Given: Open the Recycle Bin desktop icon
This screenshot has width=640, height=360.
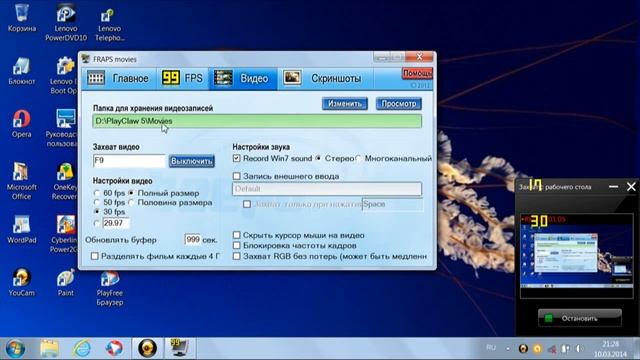Looking at the screenshot, I should click(x=22, y=18).
